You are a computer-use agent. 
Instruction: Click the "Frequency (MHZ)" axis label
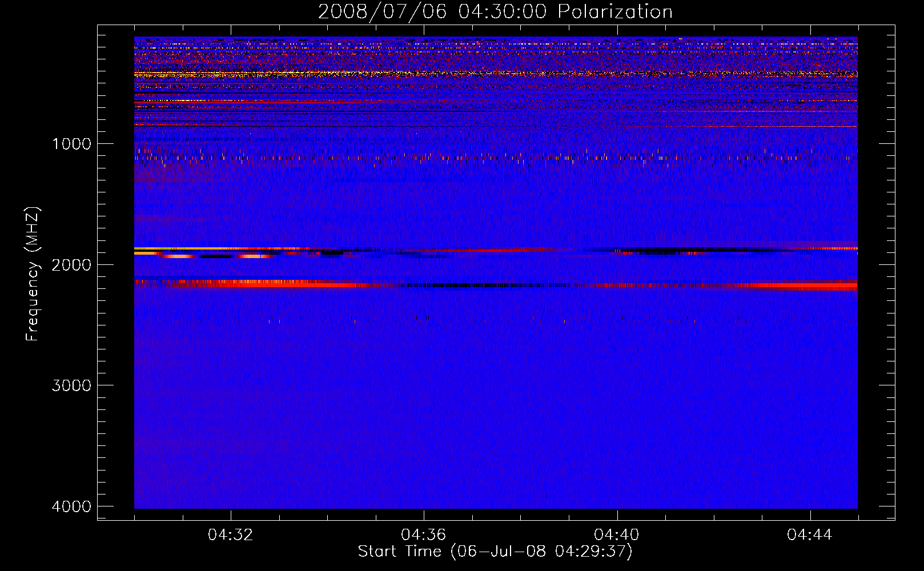point(33,274)
